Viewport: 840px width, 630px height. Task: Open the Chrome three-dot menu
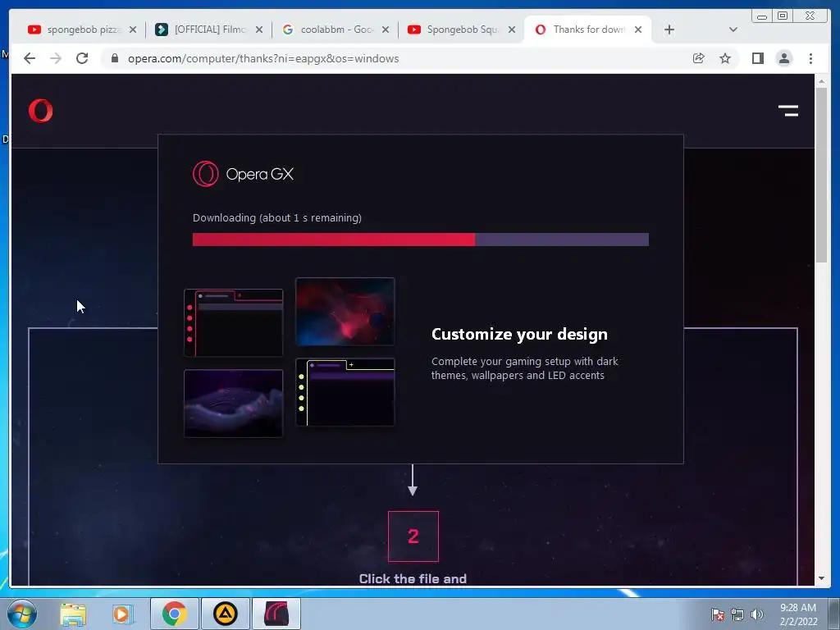point(810,58)
